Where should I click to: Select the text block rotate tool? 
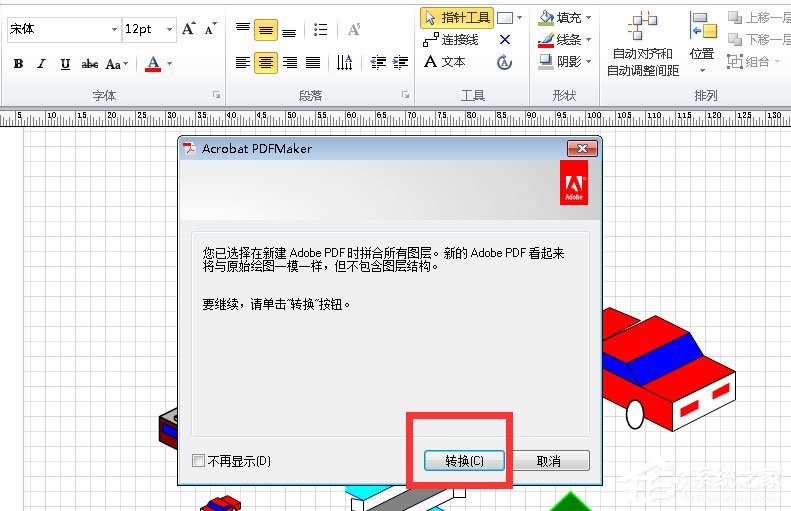pyautogui.click(x=504, y=62)
